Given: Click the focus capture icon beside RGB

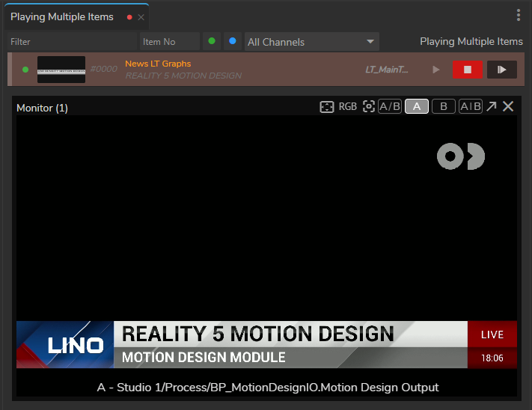Looking at the screenshot, I should coord(368,107).
